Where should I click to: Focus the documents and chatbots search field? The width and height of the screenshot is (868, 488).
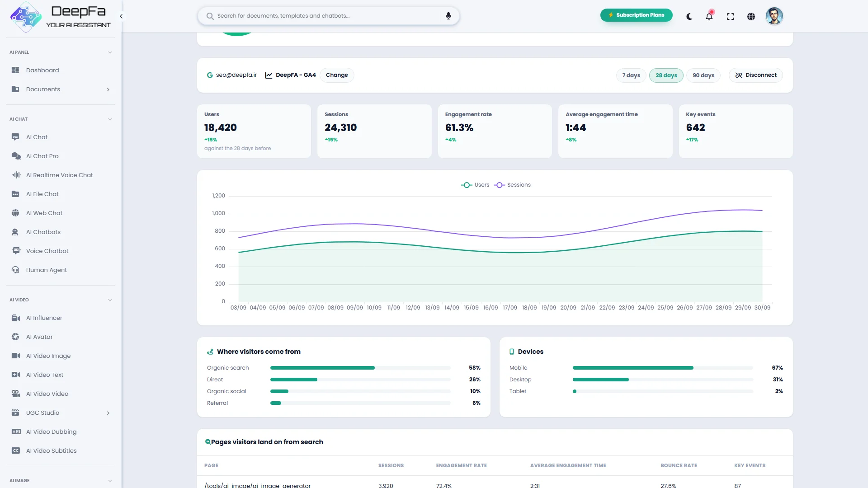(328, 16)
